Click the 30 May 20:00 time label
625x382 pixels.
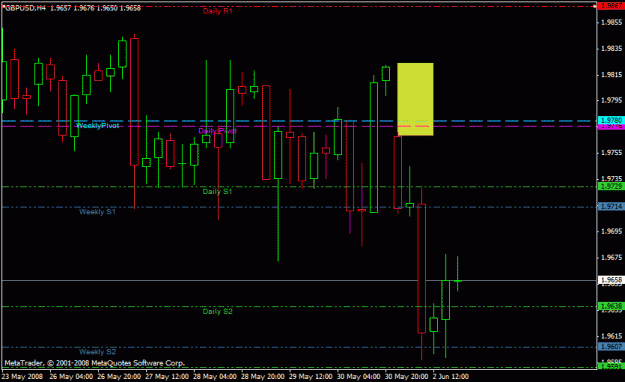pyautogui.click(x=406, y=376)
